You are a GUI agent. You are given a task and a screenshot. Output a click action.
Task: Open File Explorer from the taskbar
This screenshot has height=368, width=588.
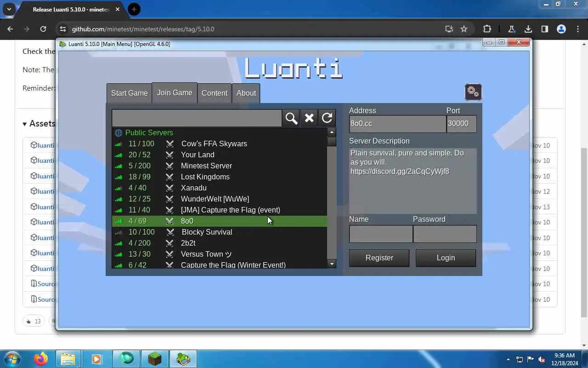click(68, 359)
